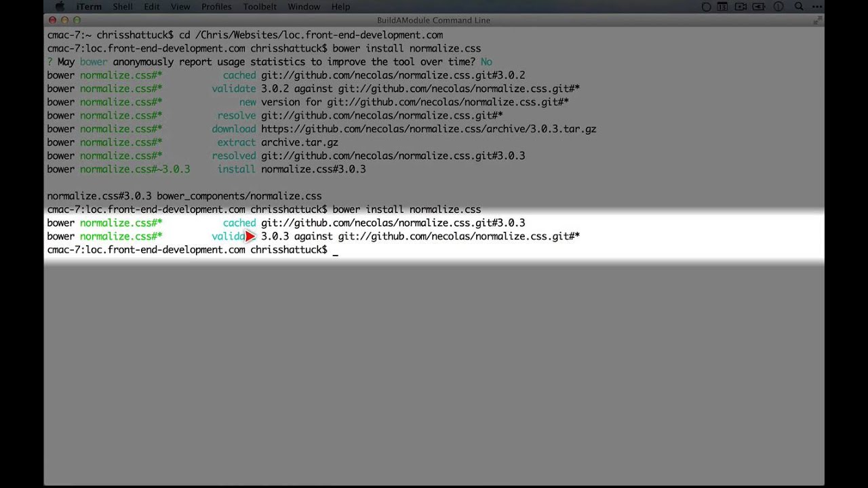
Task: Click the BuildAModule Command Line window title
Action: tap(433, 20)
